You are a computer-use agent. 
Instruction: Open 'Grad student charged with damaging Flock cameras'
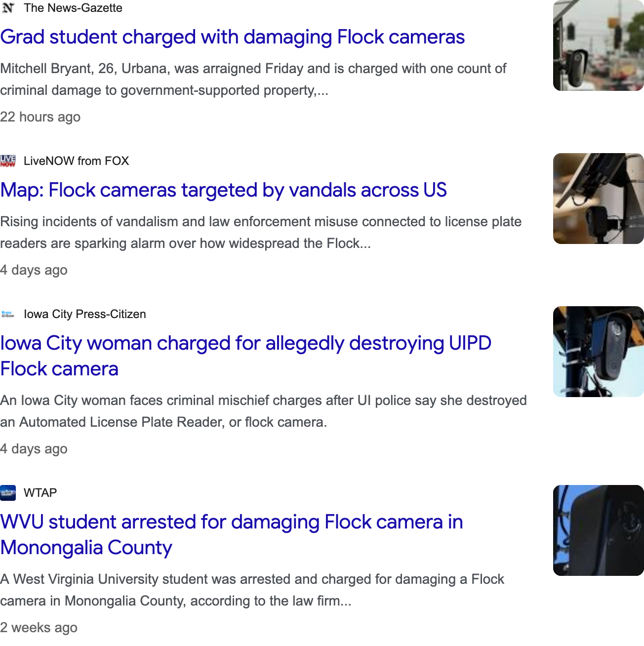click(x=233, y=37)
